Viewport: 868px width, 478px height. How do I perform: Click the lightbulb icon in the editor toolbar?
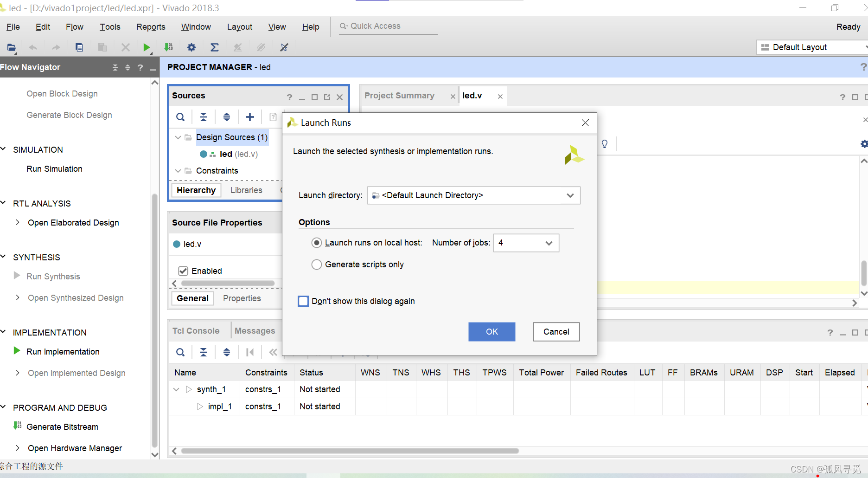(x=605, y=144)
